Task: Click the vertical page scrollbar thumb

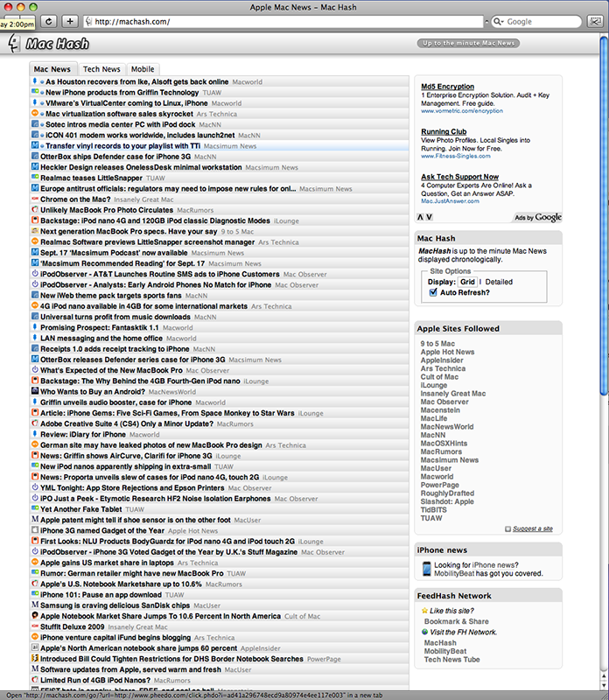Action: (x=604, y=214)
